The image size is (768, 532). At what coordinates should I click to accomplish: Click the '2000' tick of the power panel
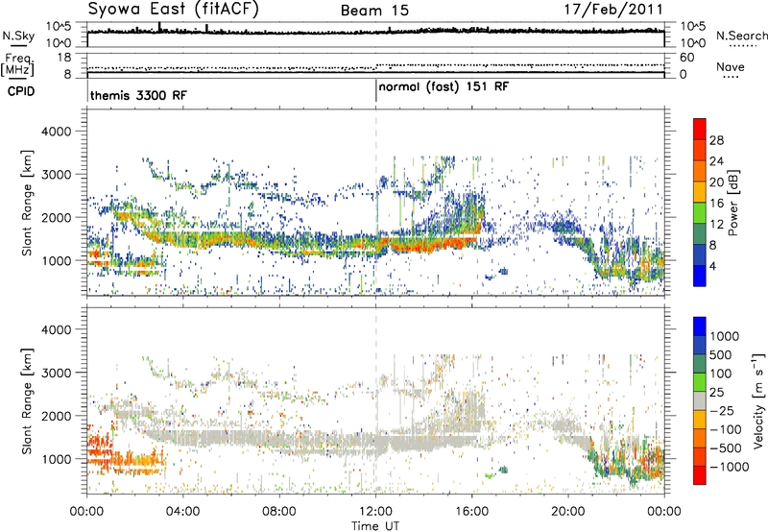click(x=56, y=217)
